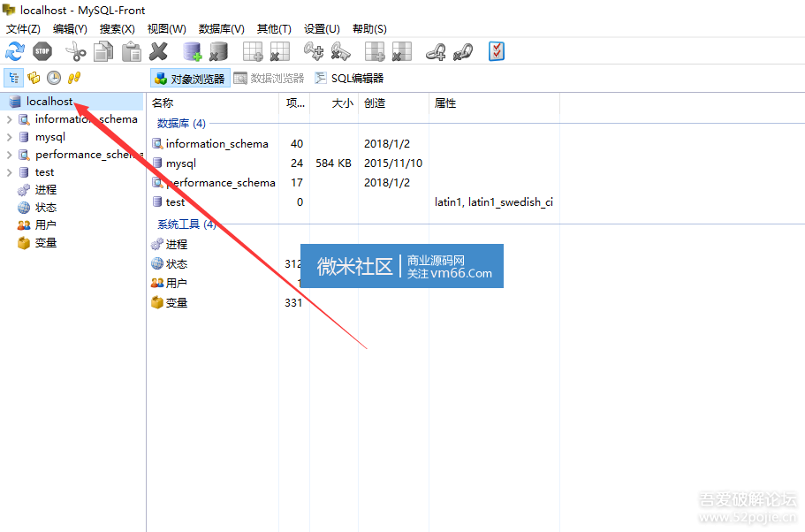This screenshot has width=805, height=532.
Task: Open the 其他(T) menu
Action: click(274, 29)
